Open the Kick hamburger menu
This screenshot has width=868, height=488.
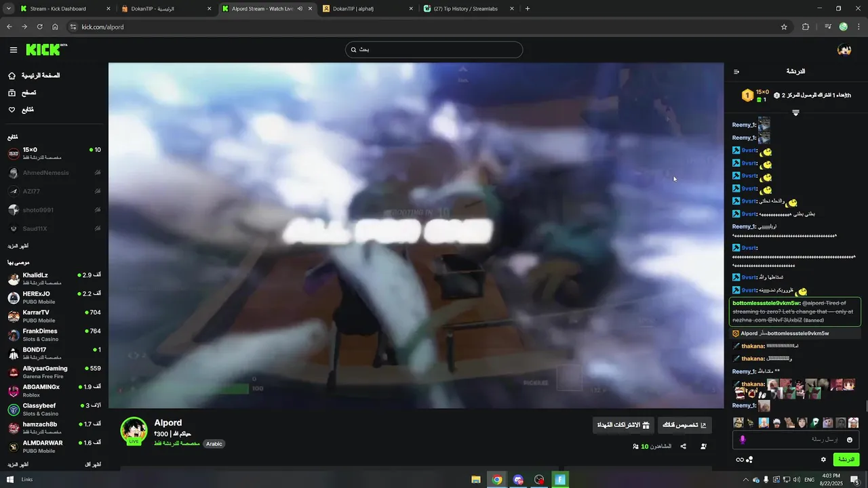[x=14, y=49]
